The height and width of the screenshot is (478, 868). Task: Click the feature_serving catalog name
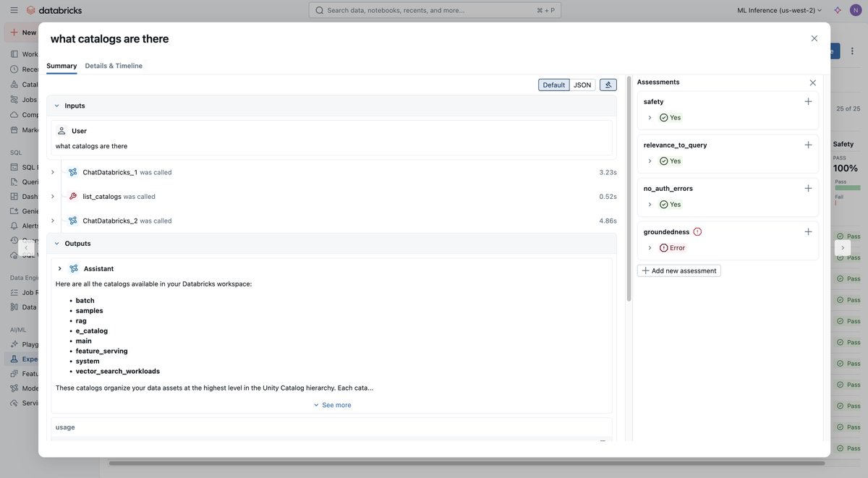[x=102, y=351]
